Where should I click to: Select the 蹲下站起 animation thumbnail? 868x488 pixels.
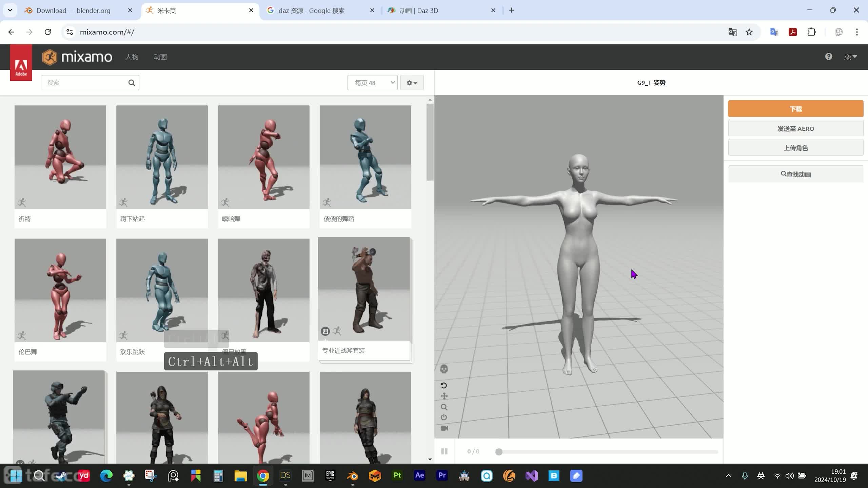click(x=162, y=157)
